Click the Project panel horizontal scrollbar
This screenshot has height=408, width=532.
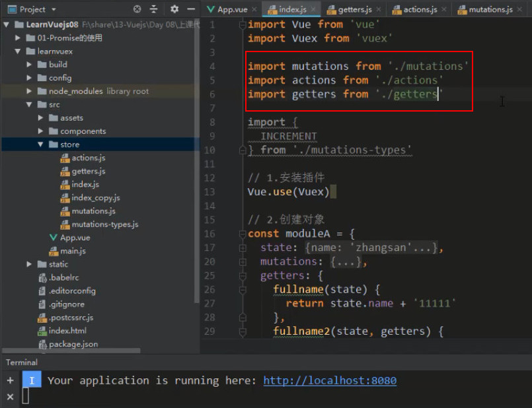point(71,351)
